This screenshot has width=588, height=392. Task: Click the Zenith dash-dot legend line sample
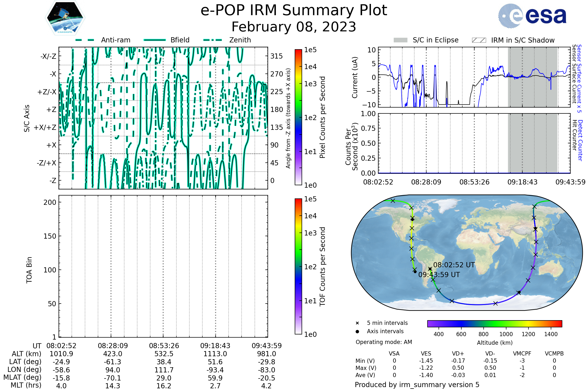[213, 40]
